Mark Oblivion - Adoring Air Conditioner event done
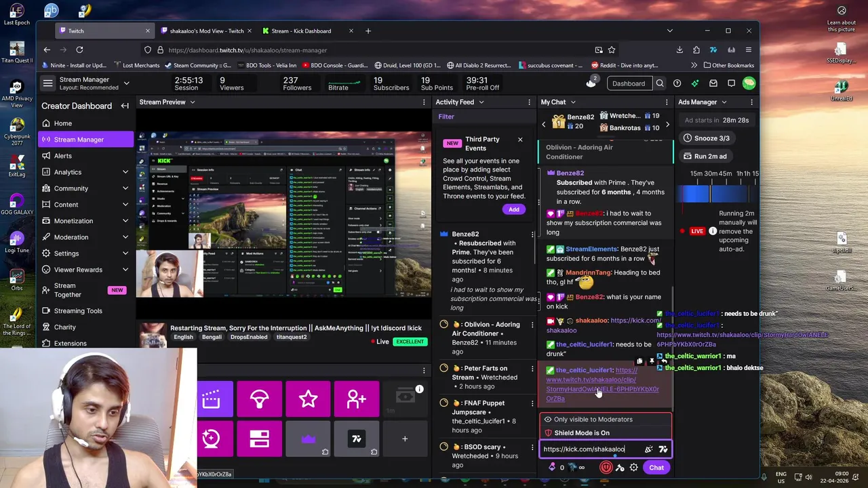 coord(444,325)
